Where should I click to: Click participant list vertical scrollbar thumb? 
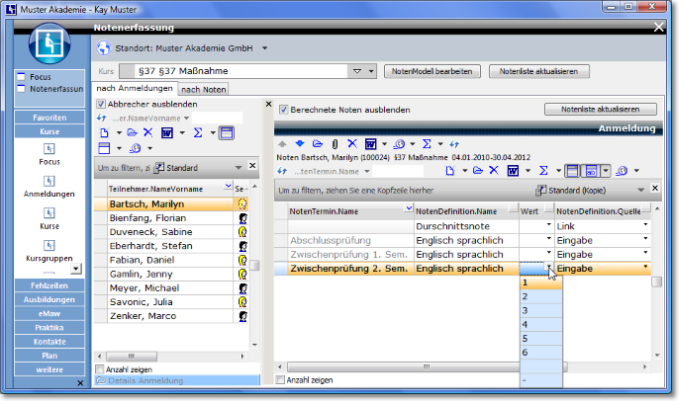pos(255,265)
